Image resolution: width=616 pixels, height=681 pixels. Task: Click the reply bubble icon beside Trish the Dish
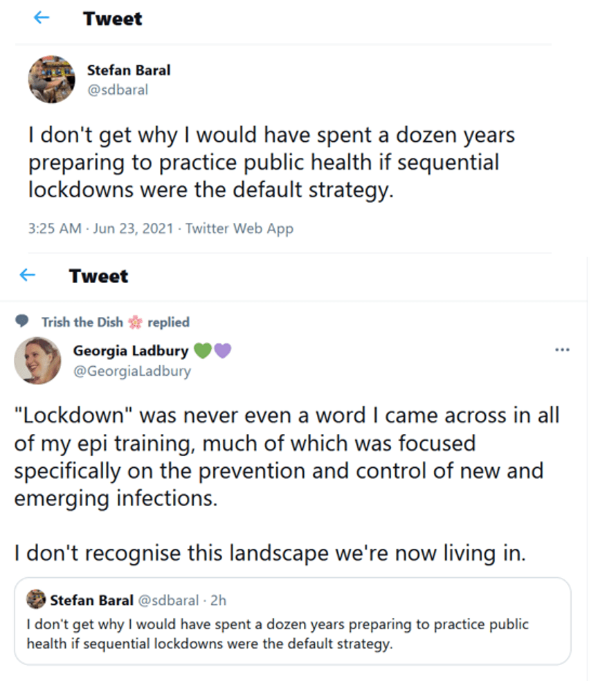tap(23, 322)
